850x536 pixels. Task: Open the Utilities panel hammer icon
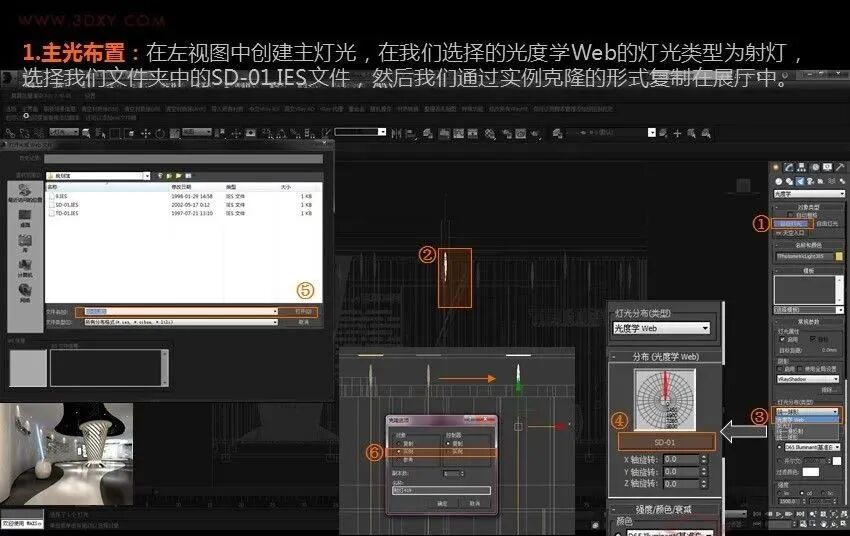pos(840,167)
